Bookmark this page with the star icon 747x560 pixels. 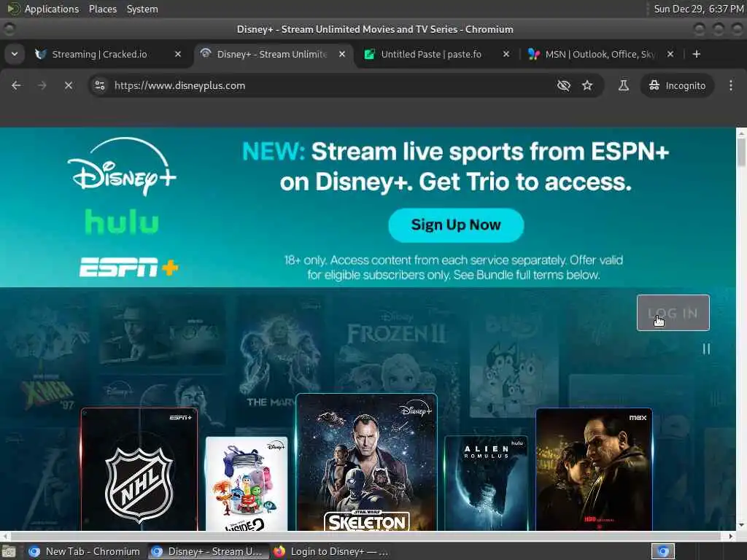tap(587, 85)
